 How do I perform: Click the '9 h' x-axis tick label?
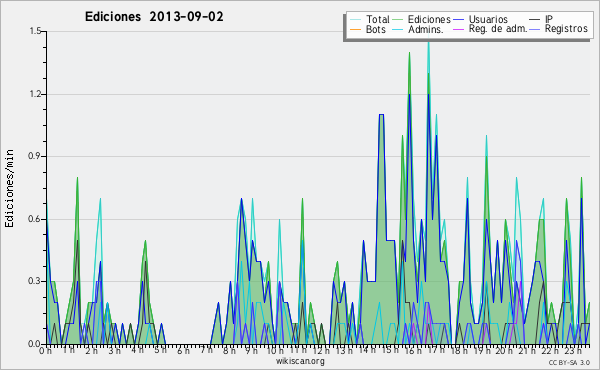[x=252, y=350]
